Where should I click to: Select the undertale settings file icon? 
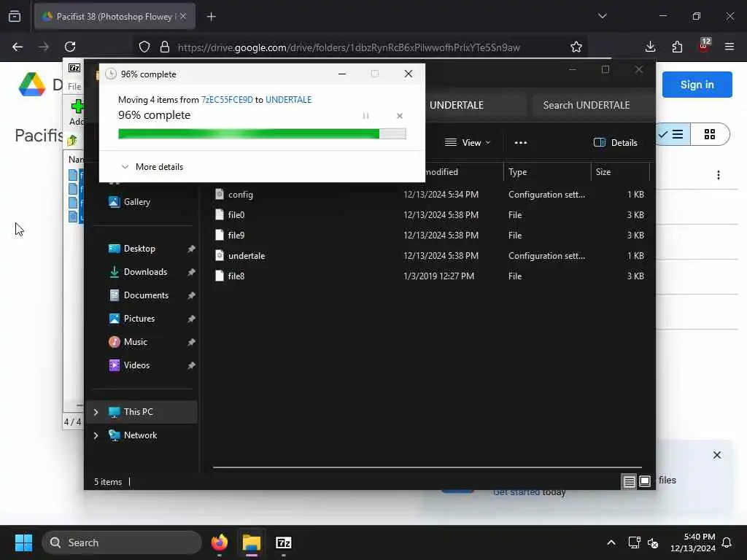pyautogui.click(x=219, y=256)
